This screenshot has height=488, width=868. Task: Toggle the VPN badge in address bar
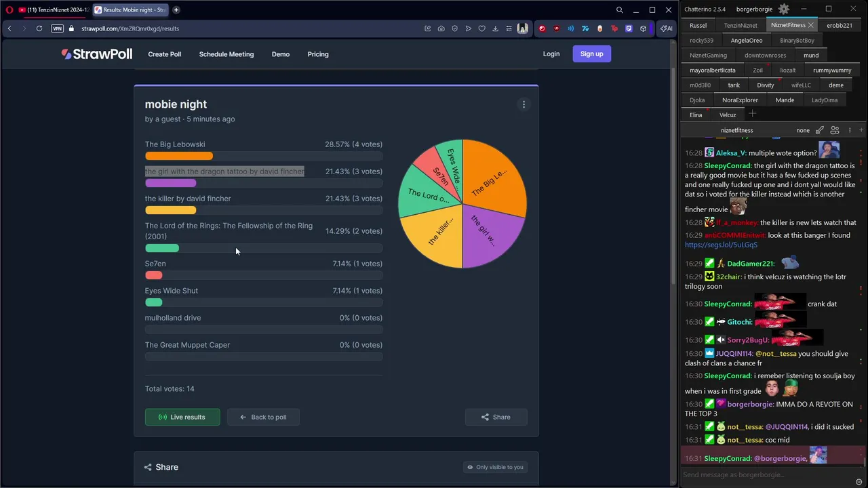(x=57, y=28)
